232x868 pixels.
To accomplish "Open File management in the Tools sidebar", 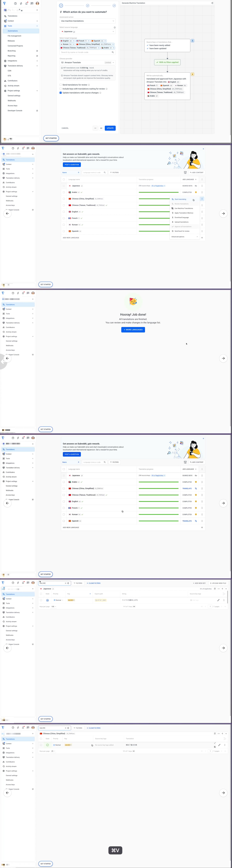I will [x=15, y=36].
